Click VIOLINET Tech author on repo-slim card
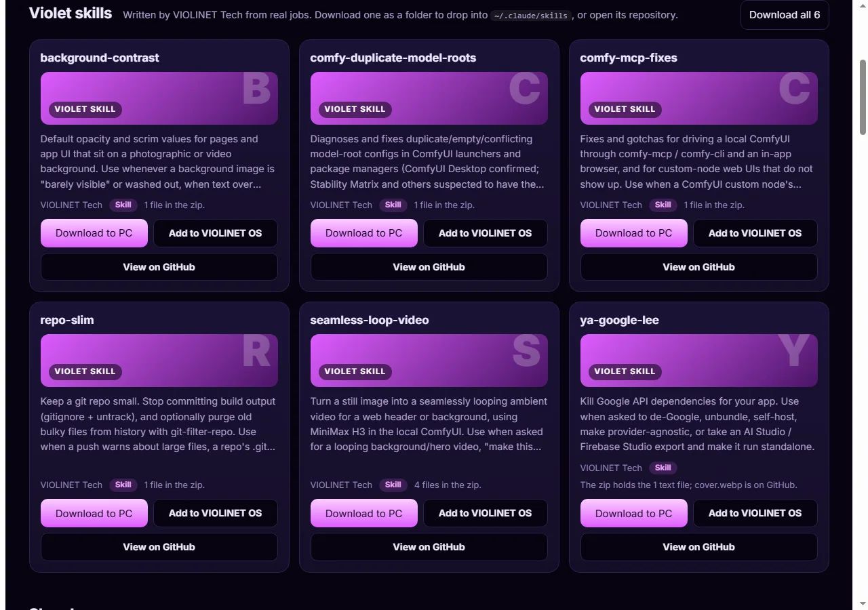Screen dimensions: 868x610 tap(71, 485)
